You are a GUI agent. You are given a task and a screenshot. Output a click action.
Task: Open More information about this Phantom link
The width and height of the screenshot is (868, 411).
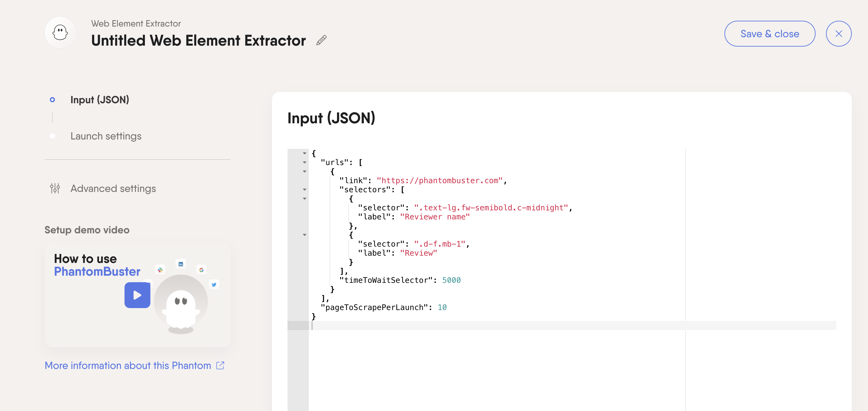(x=128, y=365)
